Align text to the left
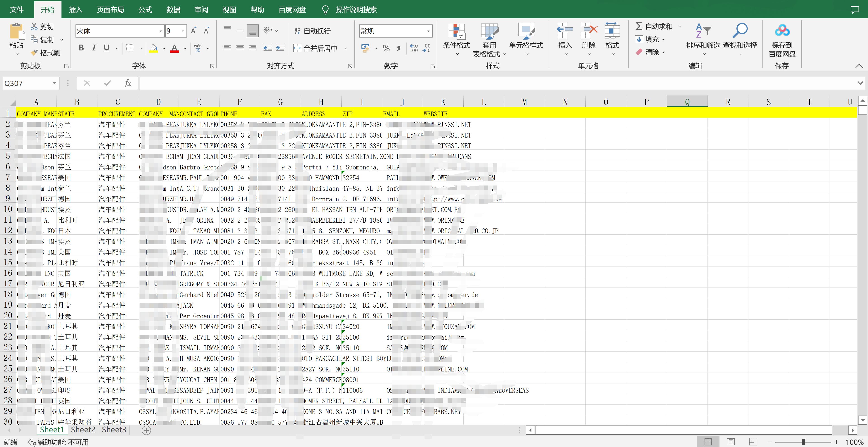This screenshot has width=868, height=447. [227, 48]
